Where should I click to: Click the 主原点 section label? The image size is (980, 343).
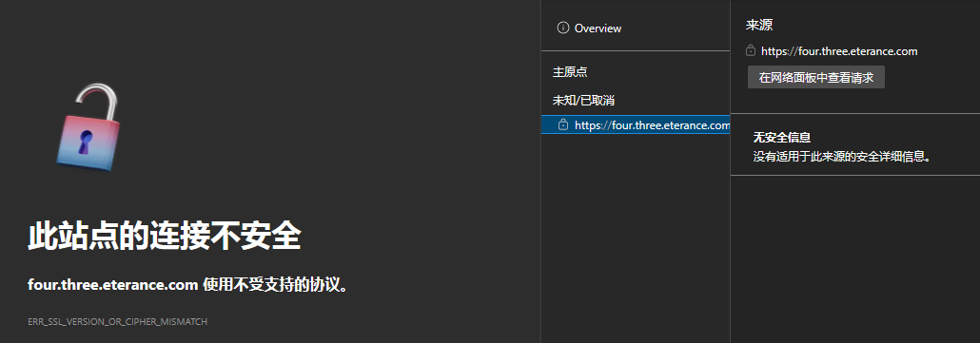coord(570,71)
